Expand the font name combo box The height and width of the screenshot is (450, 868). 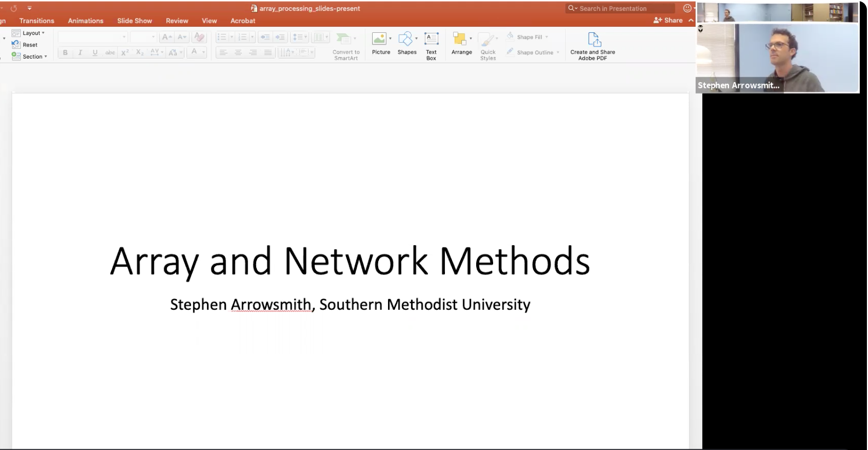124,37
